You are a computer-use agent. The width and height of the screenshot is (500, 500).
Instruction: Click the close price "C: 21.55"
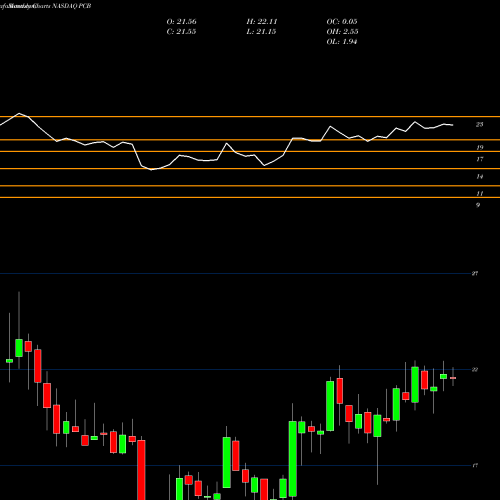pos(181,32)
